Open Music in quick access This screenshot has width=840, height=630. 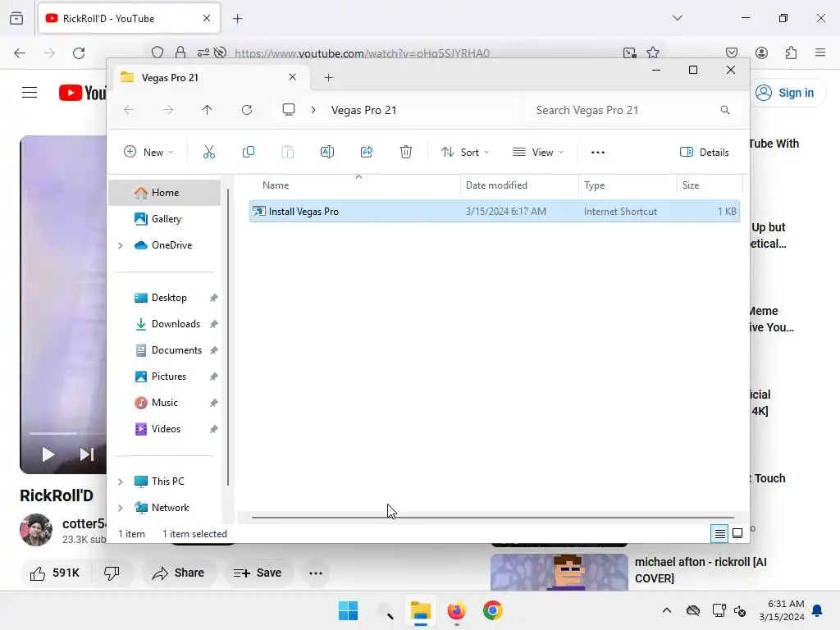[164, 403]
